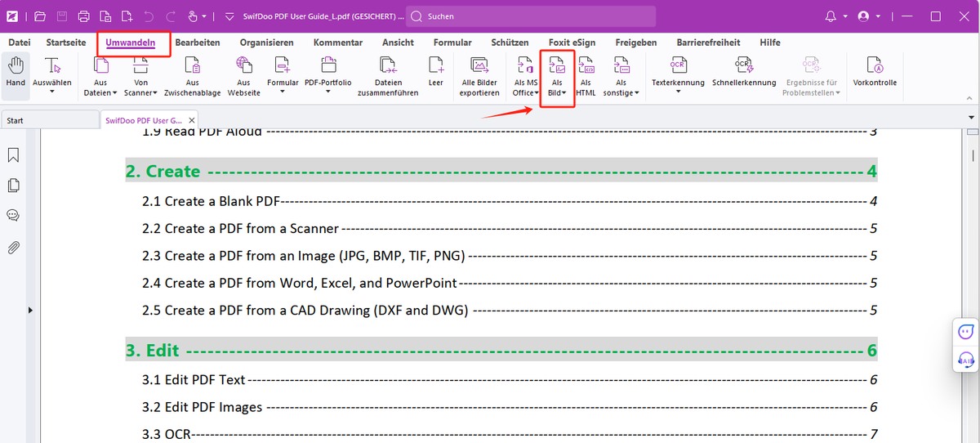
Task: Open the Datei menu
Action: [x=19, y=43]
